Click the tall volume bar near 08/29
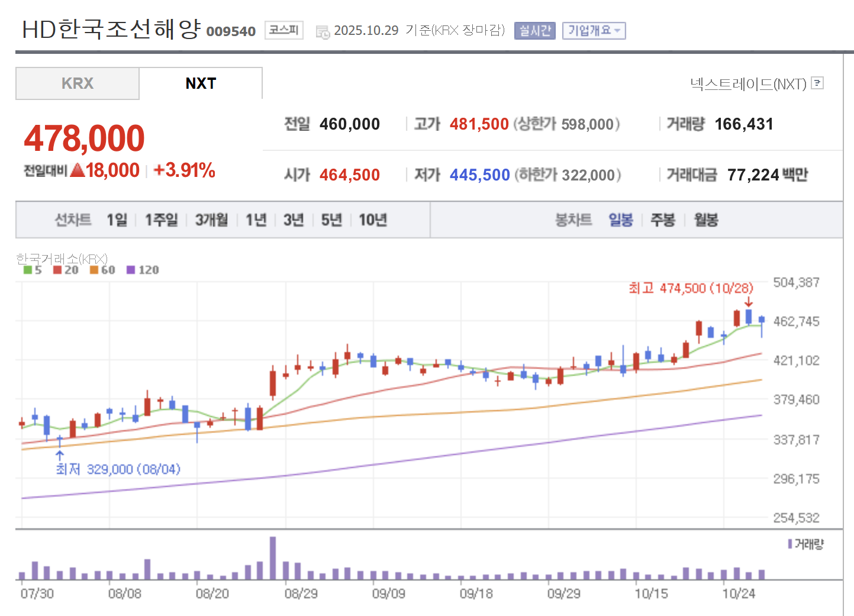The width and height of the screenshot is (854, 616). point(273,558)
